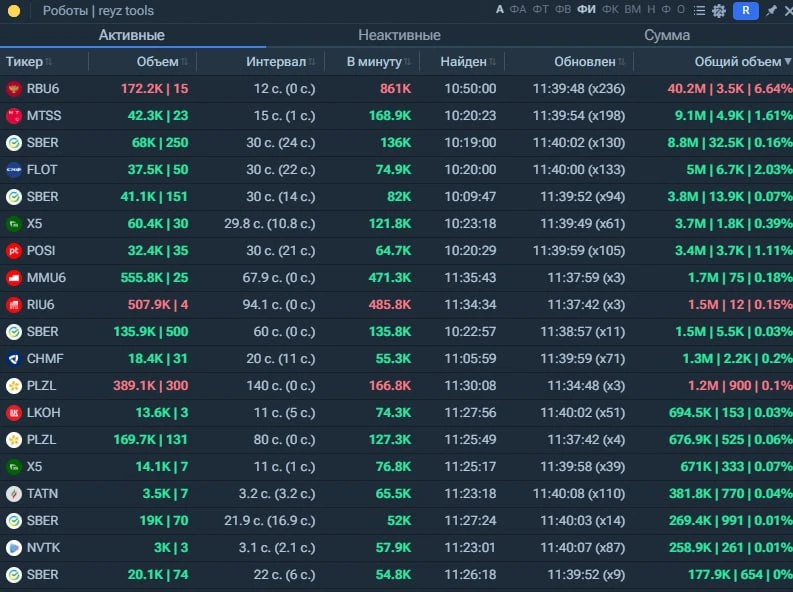
Task: Toggle the 'ФА' filter
Action: 517,10
